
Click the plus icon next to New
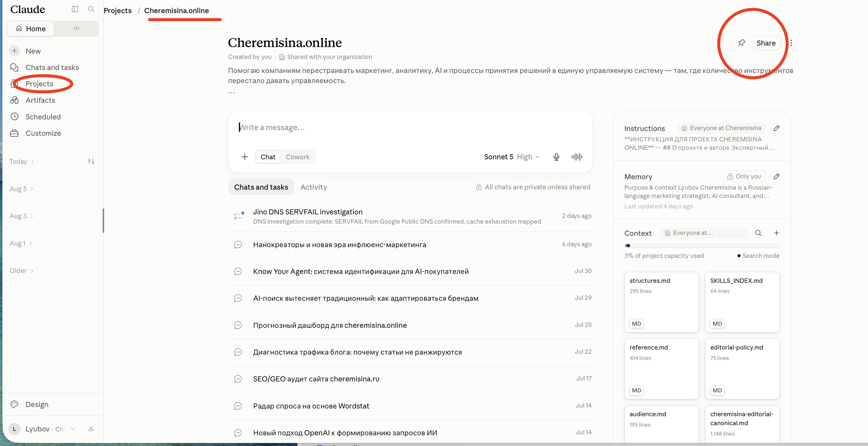pyautogui.click(x=15, y=51)
